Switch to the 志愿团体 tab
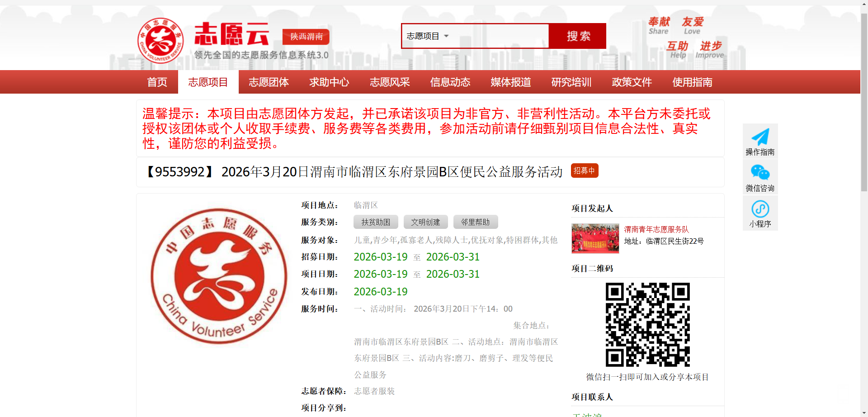Screen dimensions: 868x417 coord(269,82)
